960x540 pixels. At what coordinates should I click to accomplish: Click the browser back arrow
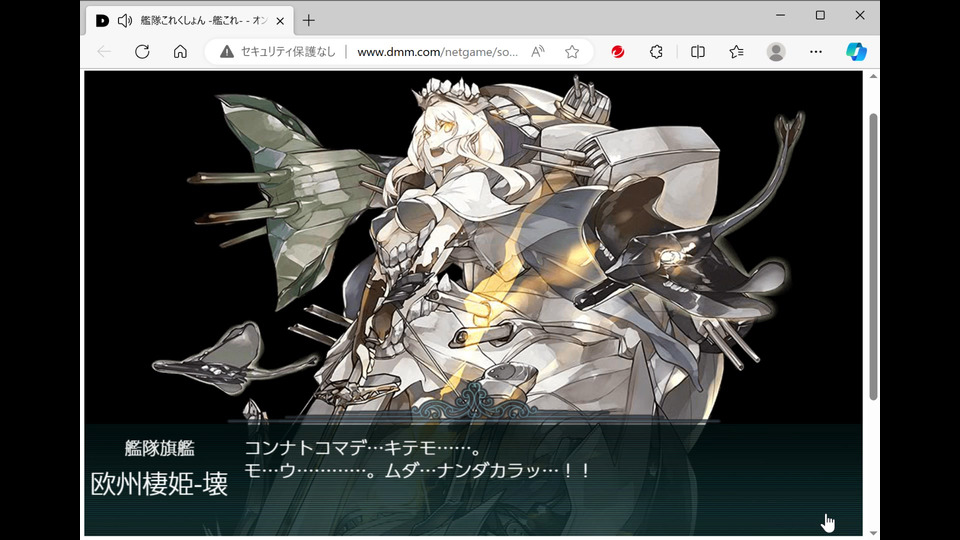point(104,52)
